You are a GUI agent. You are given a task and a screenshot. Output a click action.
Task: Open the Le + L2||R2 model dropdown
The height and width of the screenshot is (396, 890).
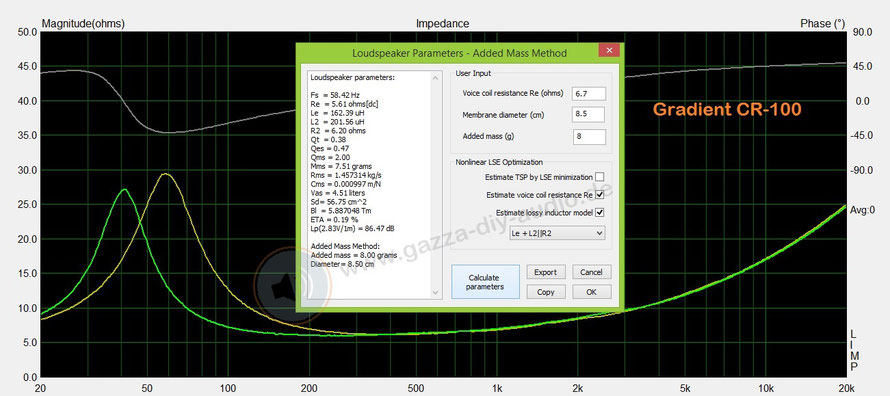[x=557, y=233]
